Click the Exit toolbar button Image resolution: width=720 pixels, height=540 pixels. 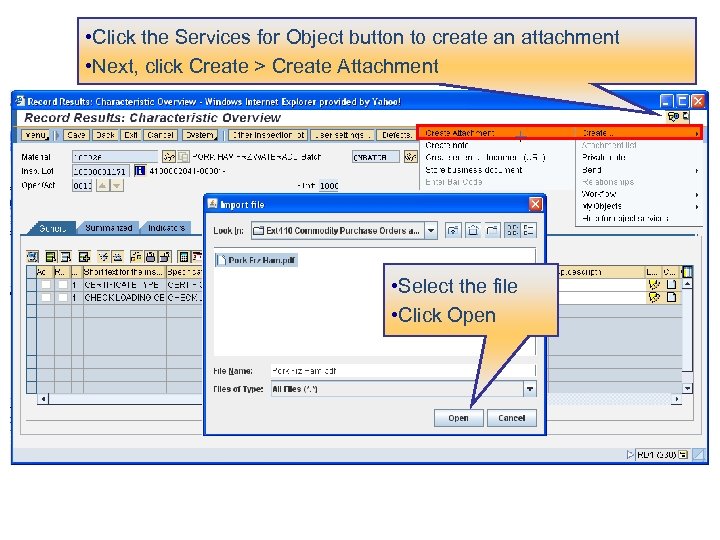coord(131,135)
